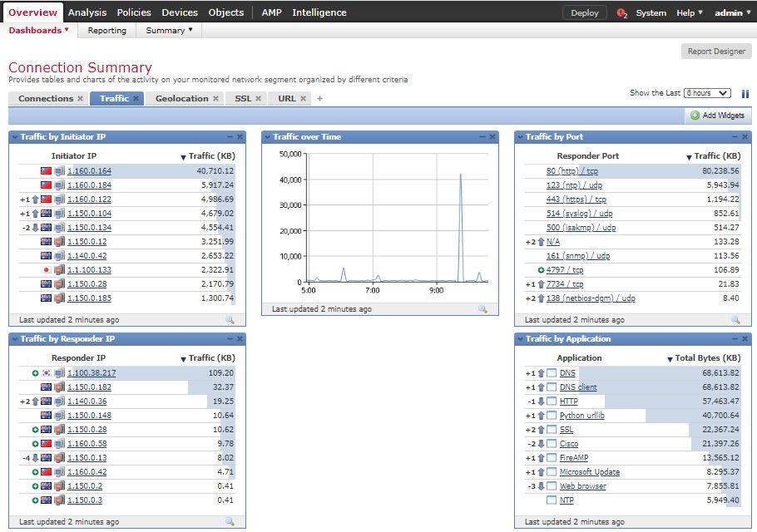Click the green new-entry icon beside 4797 / tcp

click(541, 270)
